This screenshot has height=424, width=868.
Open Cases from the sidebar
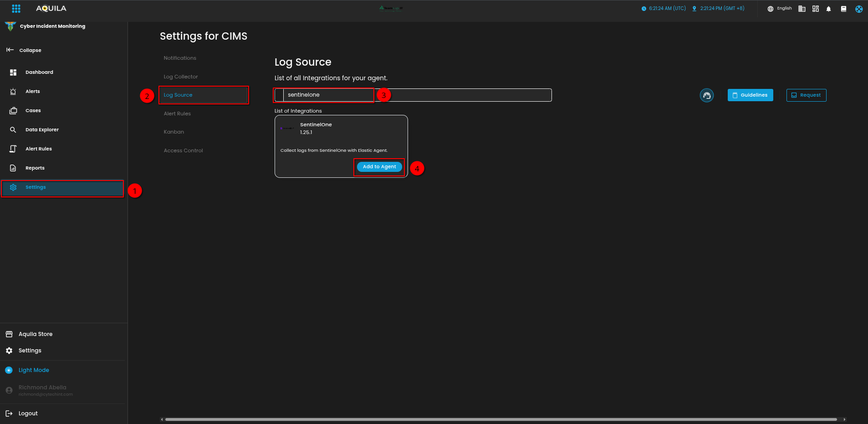click(x=33, y=111)
